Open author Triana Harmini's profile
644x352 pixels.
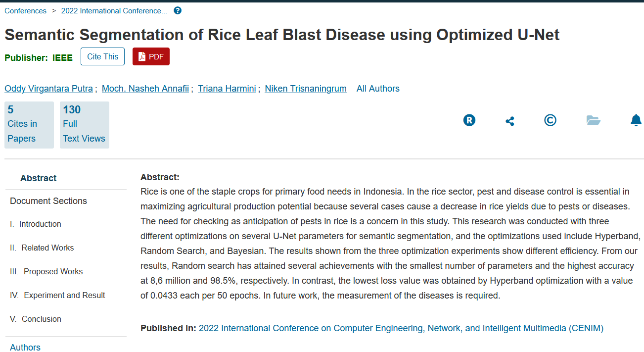(x=227, y=89)
